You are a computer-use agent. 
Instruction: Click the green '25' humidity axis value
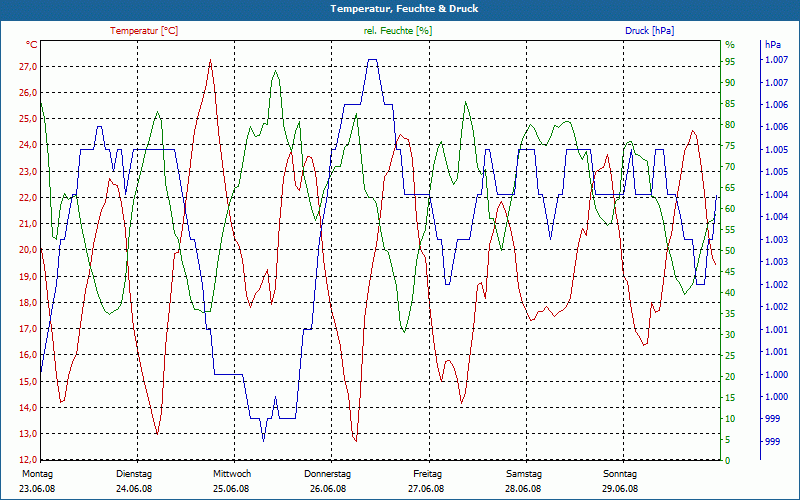click(x=730, y=355)
